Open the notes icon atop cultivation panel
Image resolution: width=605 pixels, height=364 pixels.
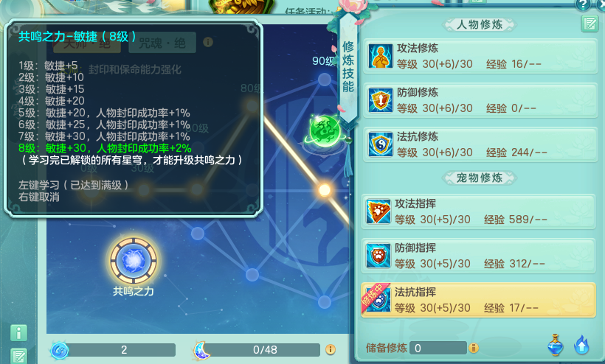point(590,24)
